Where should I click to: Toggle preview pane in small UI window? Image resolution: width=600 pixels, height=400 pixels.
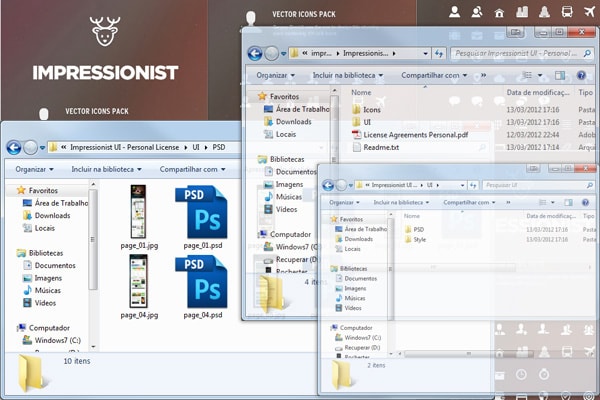pos(569,202)
